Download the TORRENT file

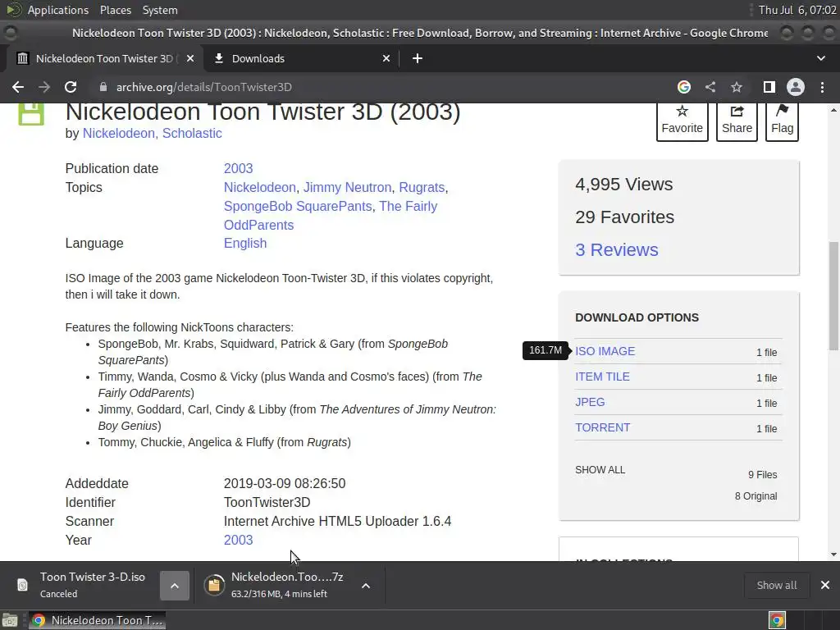tap(603, 427)
